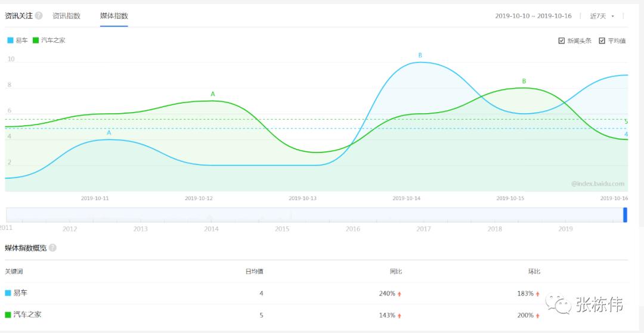Click the blue A news marker

click(x=109, y=133)
